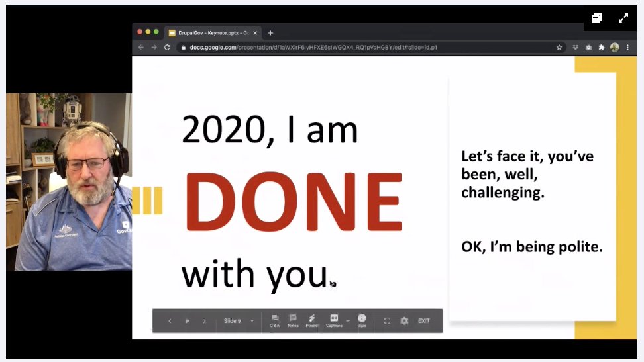Click the "2020, I am" heading text
The height and width of the screenshot is (362, 644).
270,130
